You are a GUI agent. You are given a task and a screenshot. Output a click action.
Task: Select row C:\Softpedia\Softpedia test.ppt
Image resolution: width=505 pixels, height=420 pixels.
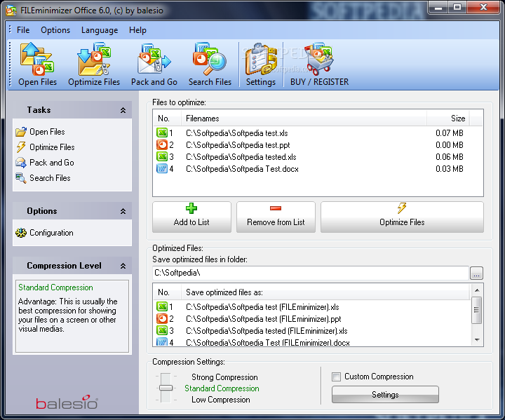tap(318, 144)
